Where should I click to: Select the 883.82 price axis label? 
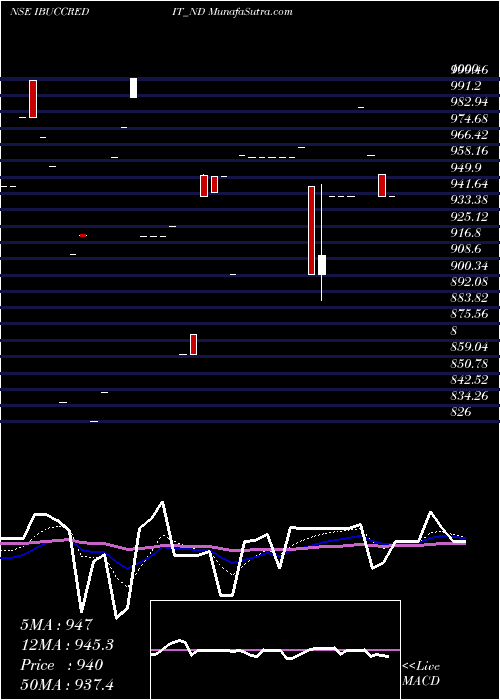[x=469, y=299]
